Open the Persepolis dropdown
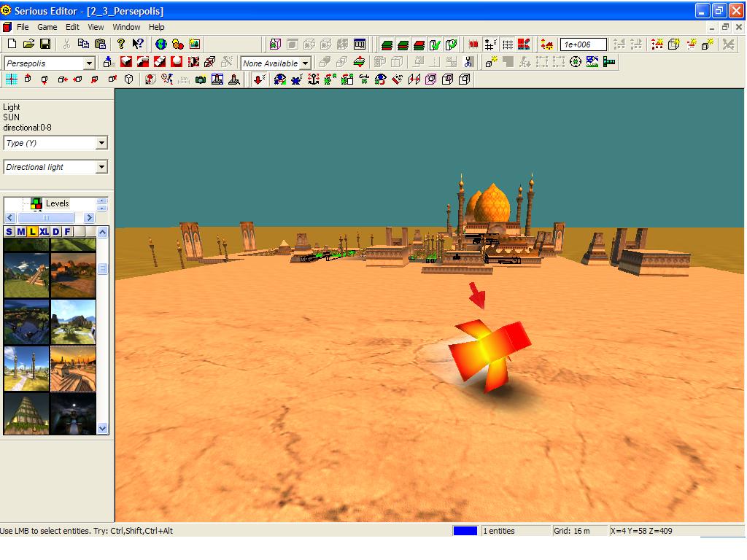Image resolution: width=747 pixels, height=560 pixels. pos(88,63)
